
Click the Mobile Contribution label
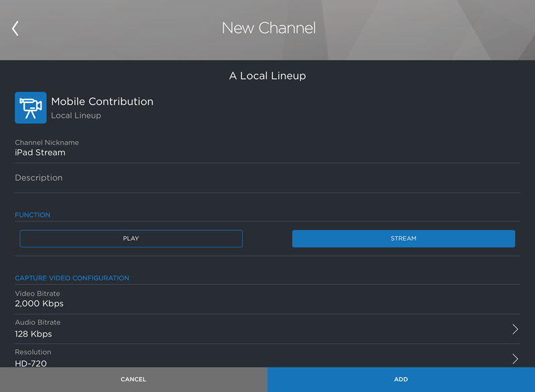tap(102, 101)
